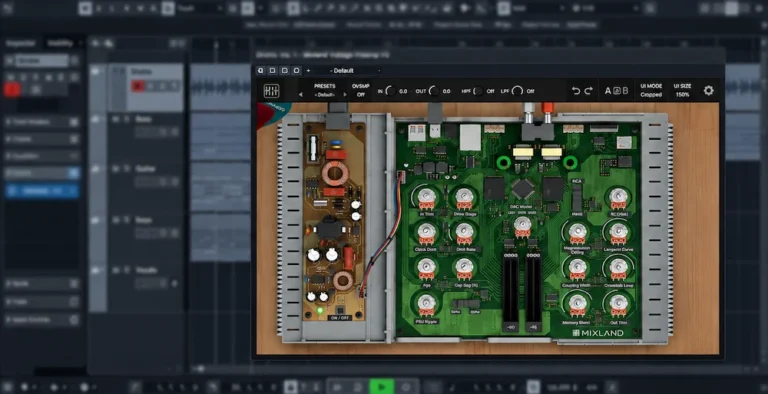Start playback with green play button
This screenshot has height=394, width=768.
coord(382,387)
